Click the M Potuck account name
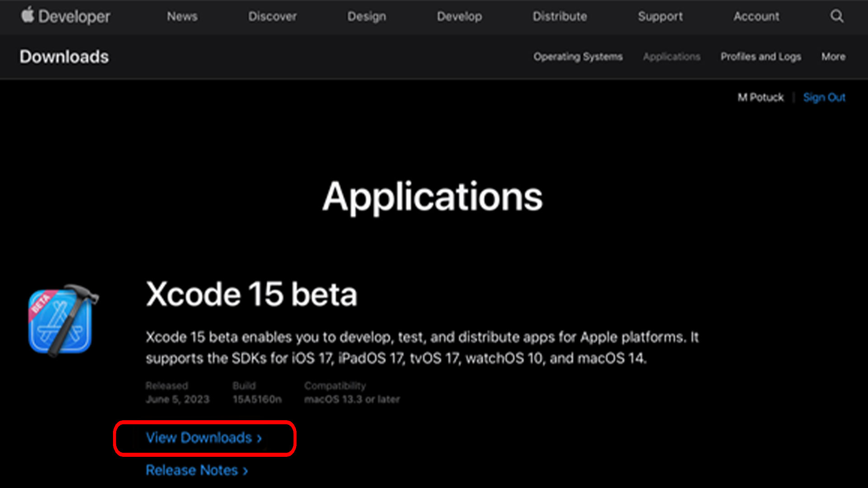This screenshot has width=868, height=488. pos(760,98)
